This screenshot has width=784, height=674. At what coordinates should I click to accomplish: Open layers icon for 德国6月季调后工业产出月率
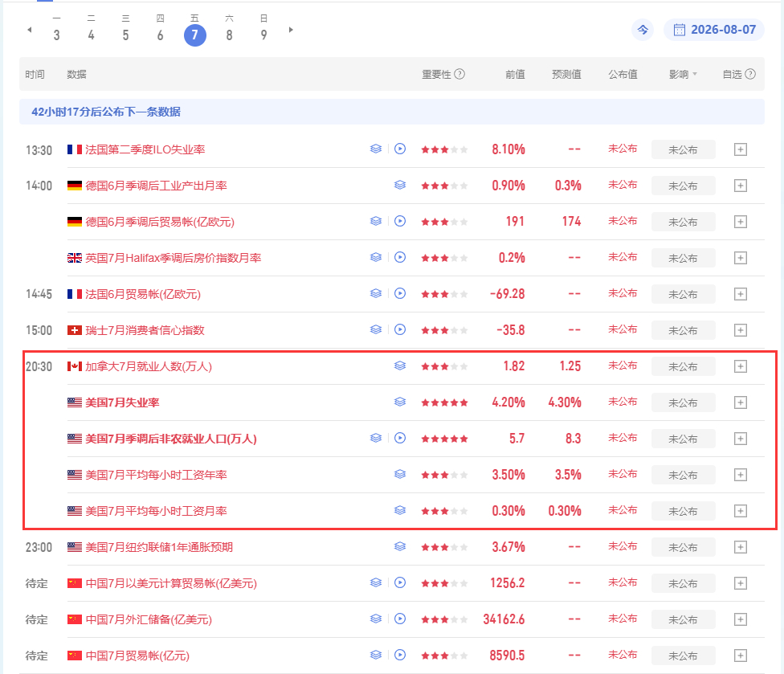pos(400,185)
